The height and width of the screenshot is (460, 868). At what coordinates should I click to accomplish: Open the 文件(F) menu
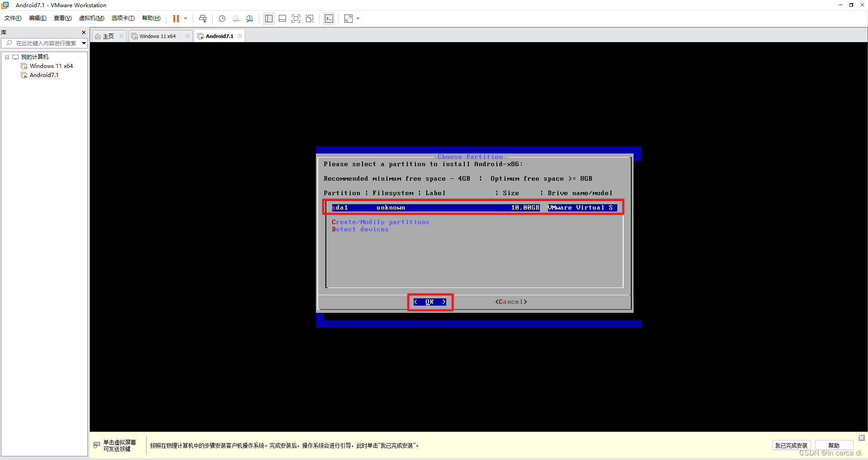point(13,18)
